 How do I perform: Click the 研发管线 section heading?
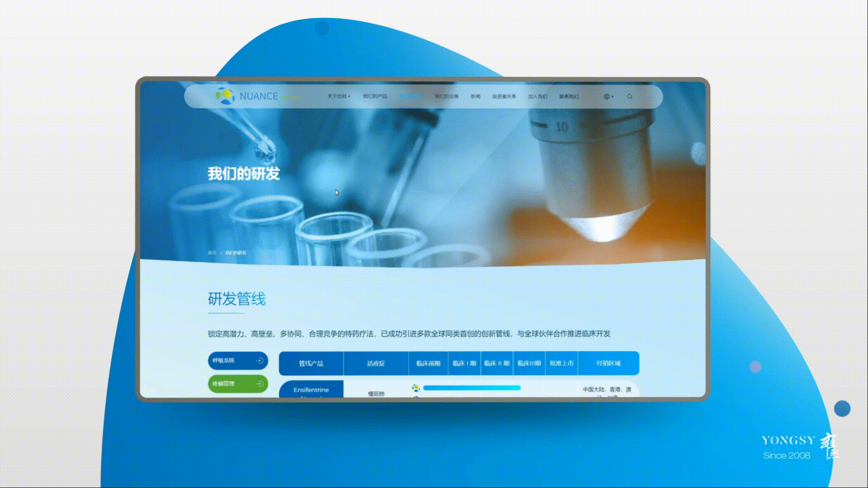coord(237,299)
